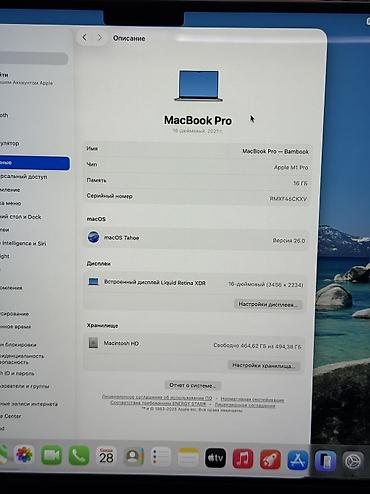Open Учетные записи интернета in sidebar
Viewport: 370px width, 494px height.
pos(29,404)
